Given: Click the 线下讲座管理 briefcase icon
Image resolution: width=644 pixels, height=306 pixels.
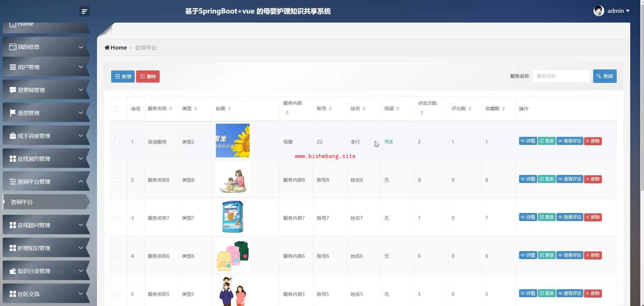Looking at the screenshot, I should pos(13,136).
